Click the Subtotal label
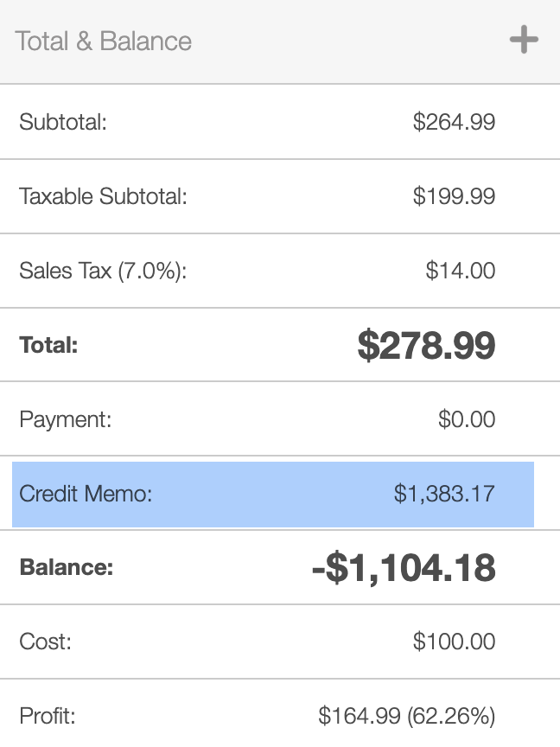Screen dimensions: 560x747 click(x=63, y=122)
